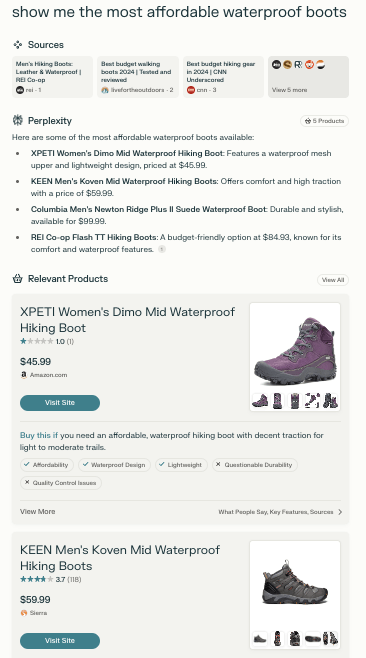Image resolution: width=366 pixels, height=658 pixels.
Task: Visit Site for the KEEN Men's Koven boot
Action: coord(60,641)
